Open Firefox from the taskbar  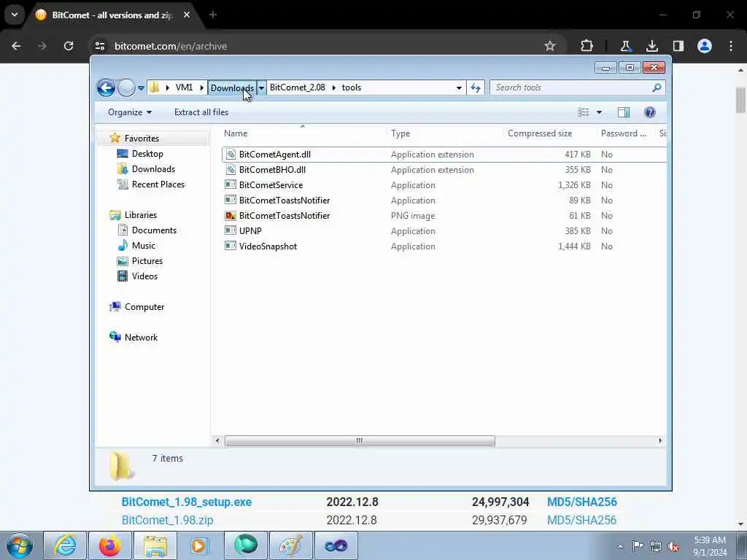point(109,545)
